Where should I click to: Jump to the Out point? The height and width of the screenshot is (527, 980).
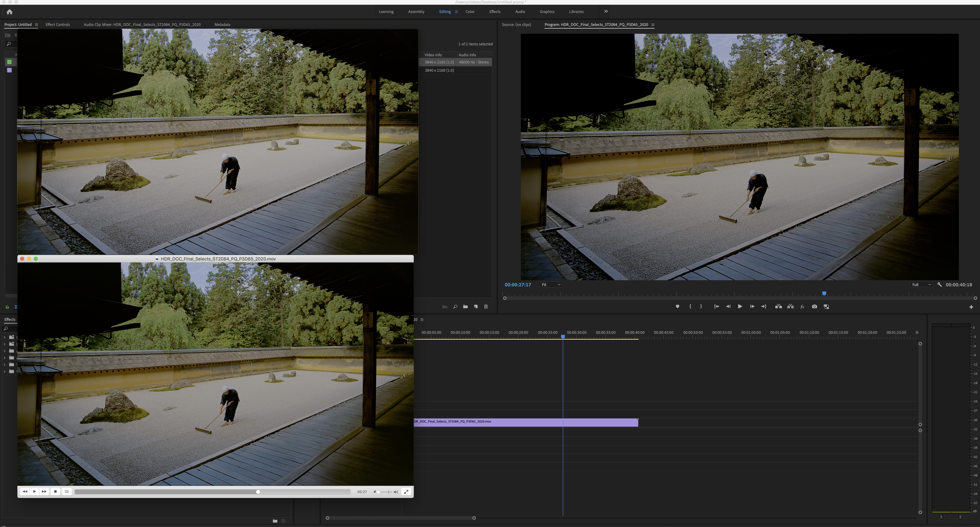pyautogui.click(x=764, y=307)
